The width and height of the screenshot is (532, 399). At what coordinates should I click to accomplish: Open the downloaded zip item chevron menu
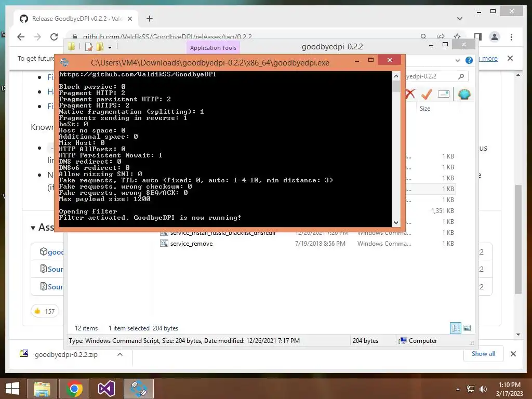click(120, 354)
